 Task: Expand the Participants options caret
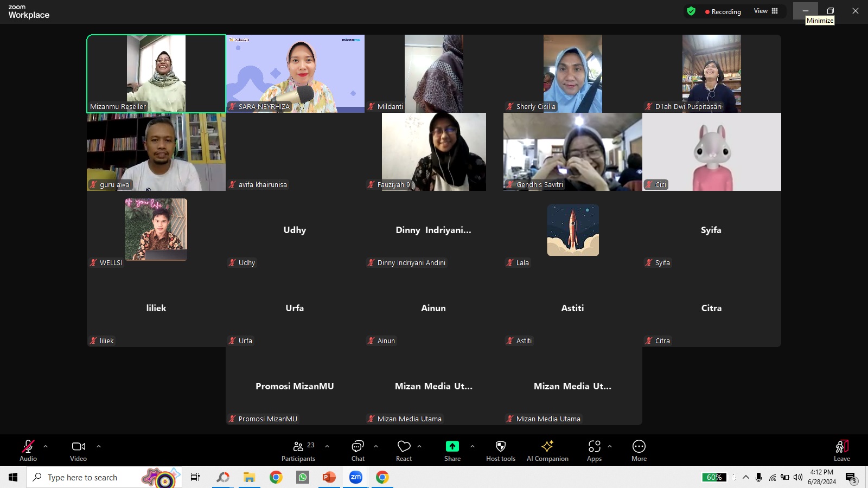point(327,446)
